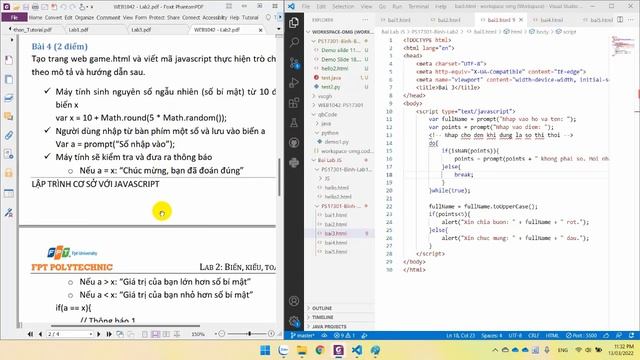Click the page number box showing 2 / 4
The height and width of the screenshot is (360, 640).
[x=70, y=334]
